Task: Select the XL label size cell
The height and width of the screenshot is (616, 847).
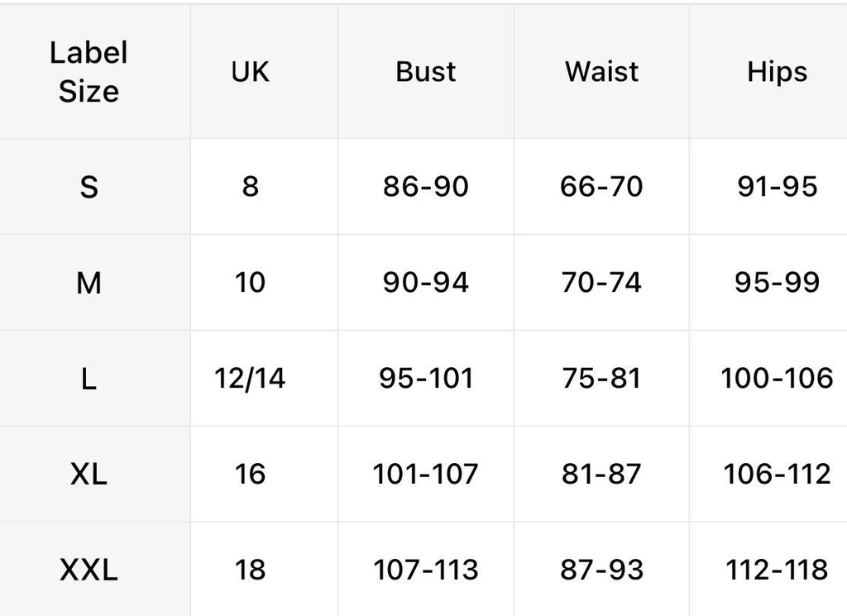Action: click(x=89, y=474)
